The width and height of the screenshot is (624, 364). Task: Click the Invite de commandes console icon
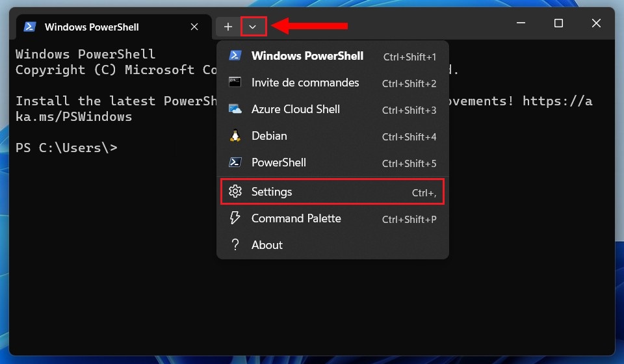point(235,82)
